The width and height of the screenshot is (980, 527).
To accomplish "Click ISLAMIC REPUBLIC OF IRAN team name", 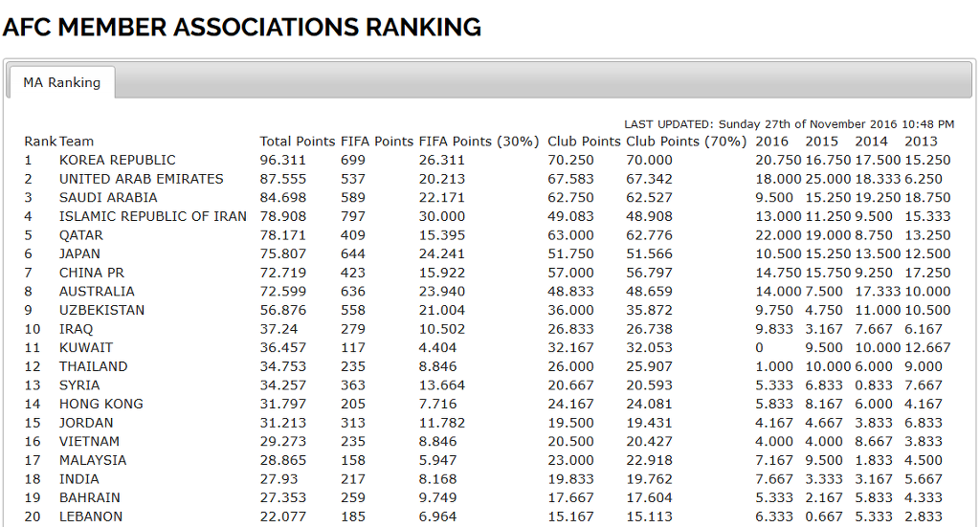I will 153,217.
